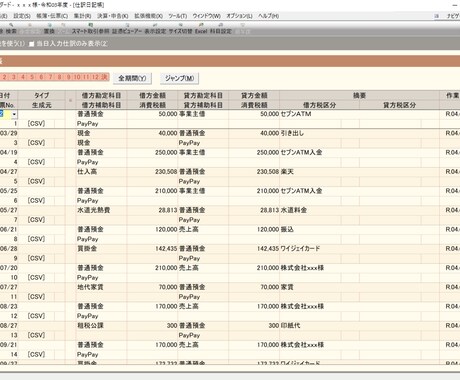Click the 07/27 date cell
This screenshot has height=380, width=460.
(9, 287)
